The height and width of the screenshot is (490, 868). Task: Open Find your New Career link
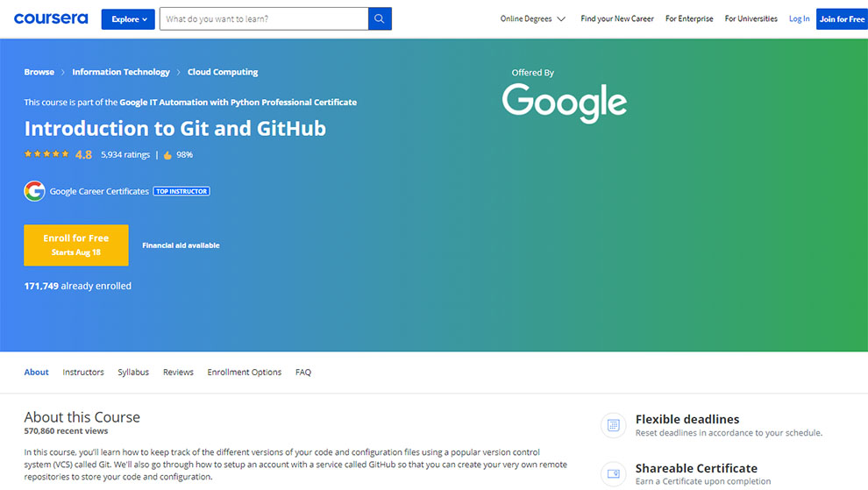616,18
